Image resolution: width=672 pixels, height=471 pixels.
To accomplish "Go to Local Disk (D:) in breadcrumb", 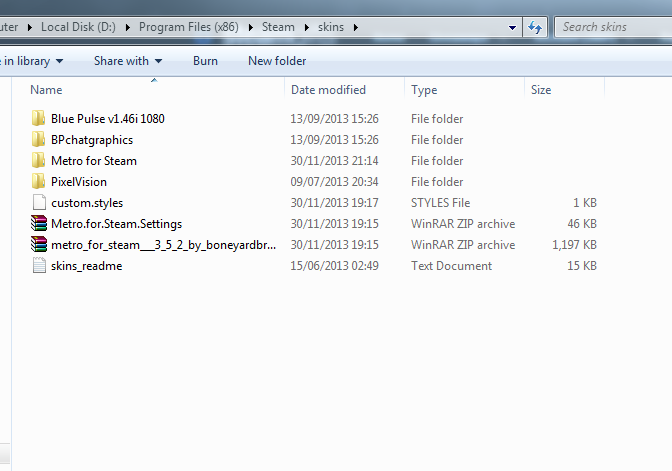I will click(x=78, y=27).
